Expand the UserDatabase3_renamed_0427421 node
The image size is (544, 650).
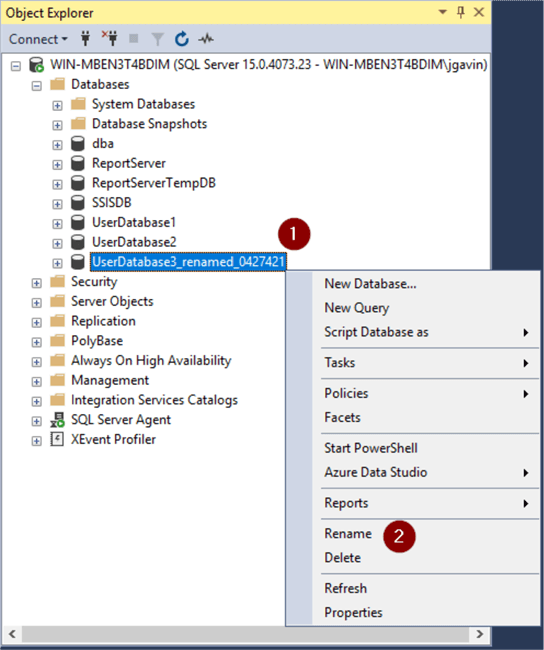57,264
